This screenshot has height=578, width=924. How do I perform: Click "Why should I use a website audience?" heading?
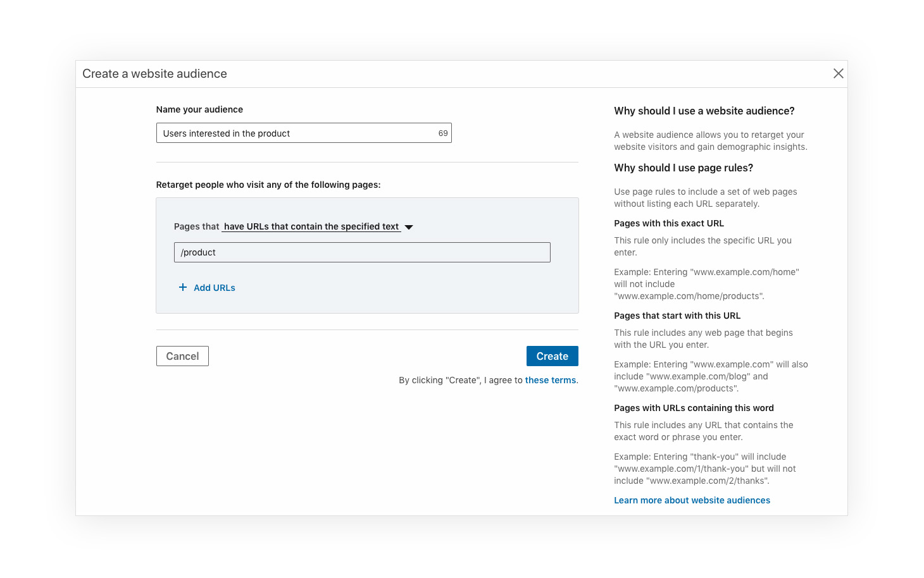point(704,111)
